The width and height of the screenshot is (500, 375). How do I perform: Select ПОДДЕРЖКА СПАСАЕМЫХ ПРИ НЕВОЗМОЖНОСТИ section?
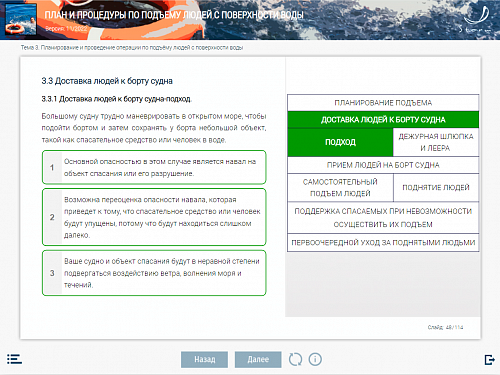(x=383, y=218)
